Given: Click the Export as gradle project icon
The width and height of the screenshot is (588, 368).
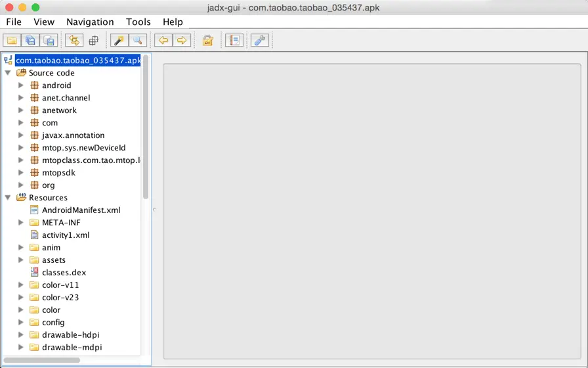Looking at the screenshot, I should pos(49,40).
